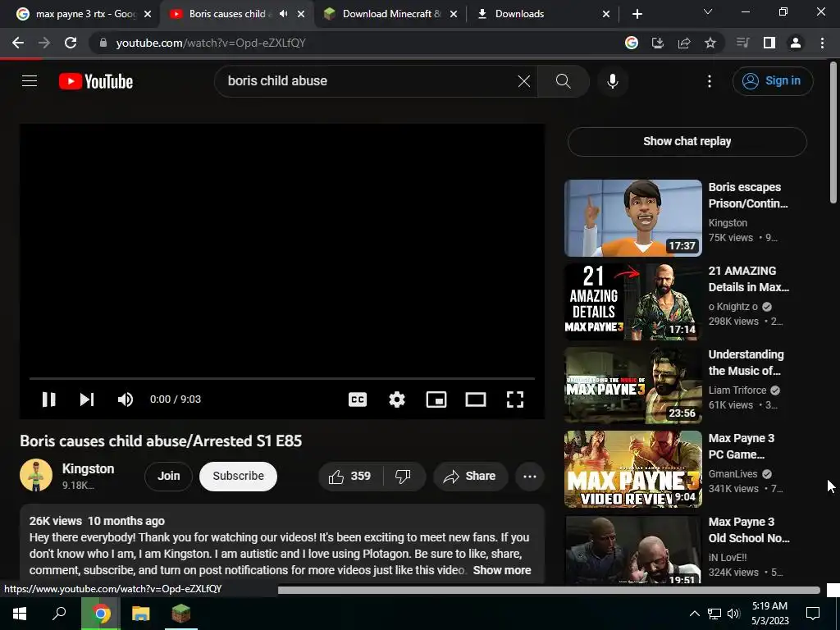The width and height of the screenshot is (840, 630).
Task: Open the YouTube guide hamburger menu
Action: pyautogui.click(x=30, y=81)
